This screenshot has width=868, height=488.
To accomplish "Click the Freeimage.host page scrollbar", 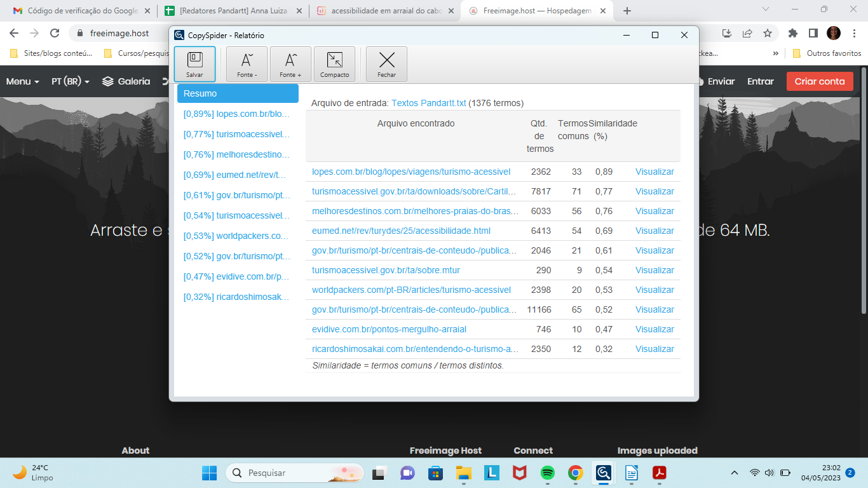I will [x=862, y=191].
